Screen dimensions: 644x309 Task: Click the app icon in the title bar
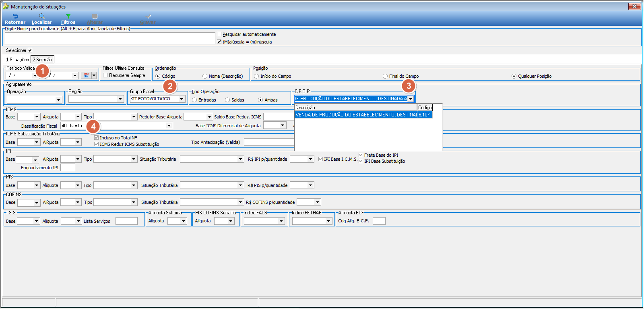(x=6, y=6)
